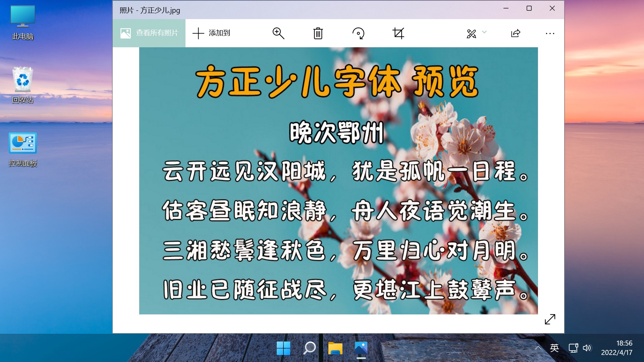
Task: Rotate the image using the rotate icon
Action: coord(358,33)
